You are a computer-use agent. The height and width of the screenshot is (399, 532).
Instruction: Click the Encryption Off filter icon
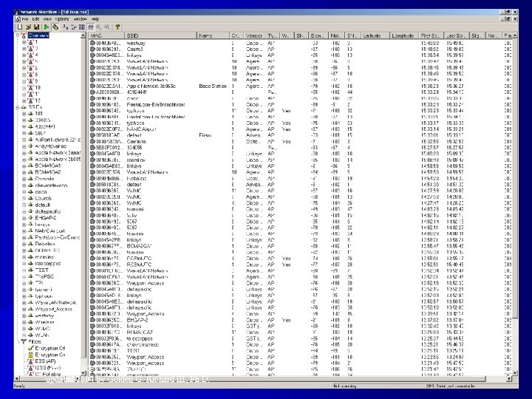(x=30, y=348)
